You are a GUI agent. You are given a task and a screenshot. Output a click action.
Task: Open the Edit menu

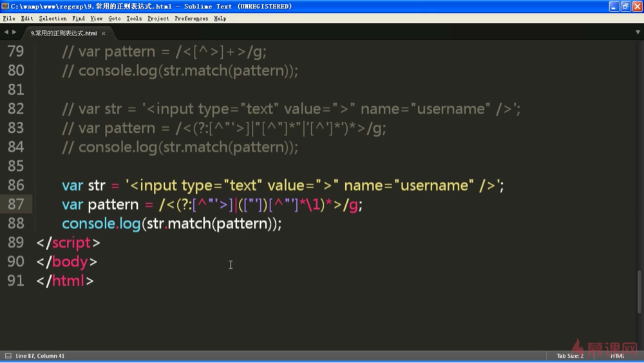[x=27, y=19]
